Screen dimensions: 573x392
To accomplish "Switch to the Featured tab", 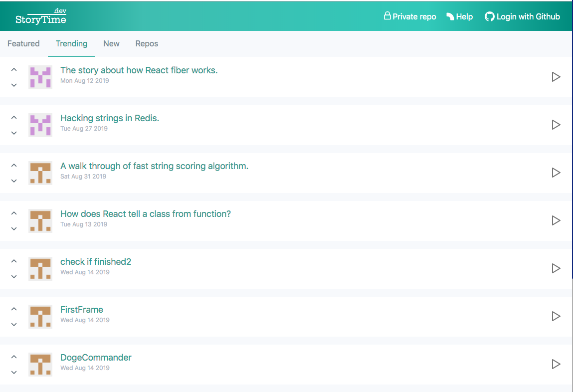I will point(23,43).
